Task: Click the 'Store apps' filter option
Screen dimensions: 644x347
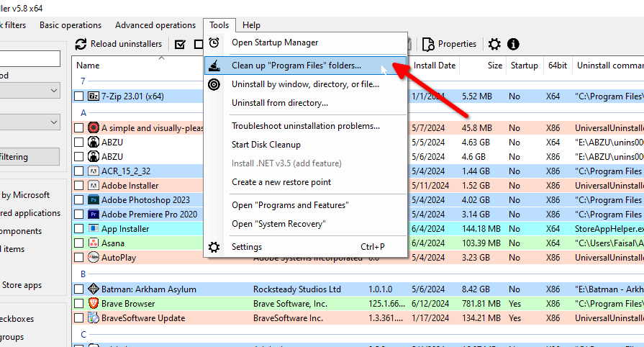Action: point(22,285)
